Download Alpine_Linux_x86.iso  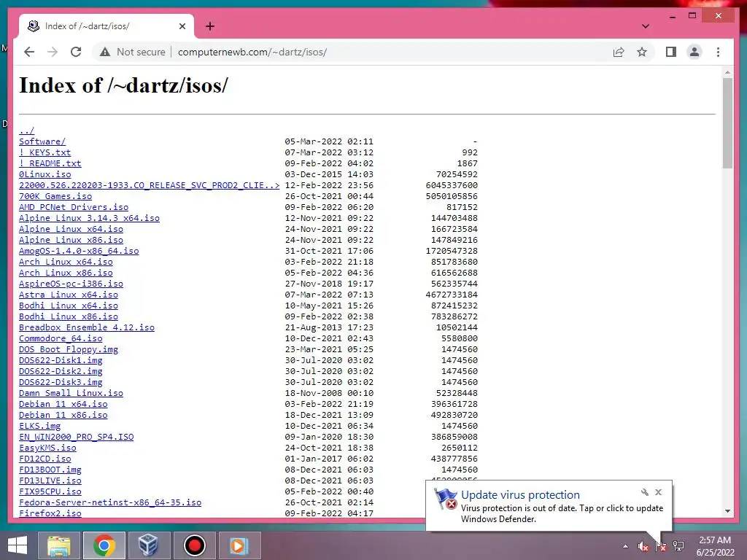pos(71,240)
